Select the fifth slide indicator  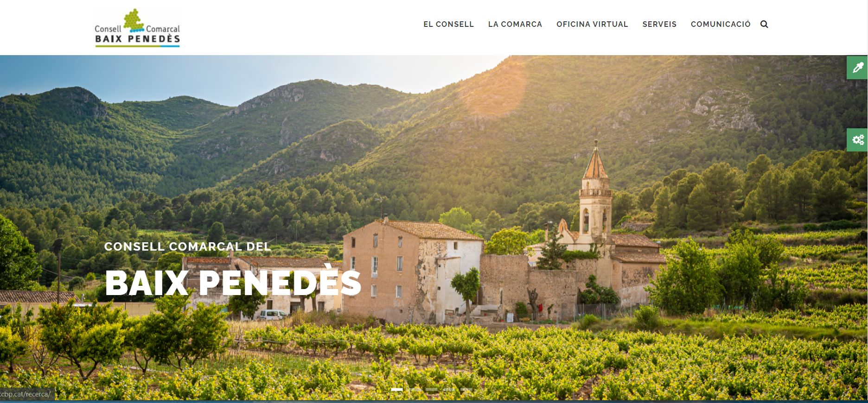click(466, 390)
